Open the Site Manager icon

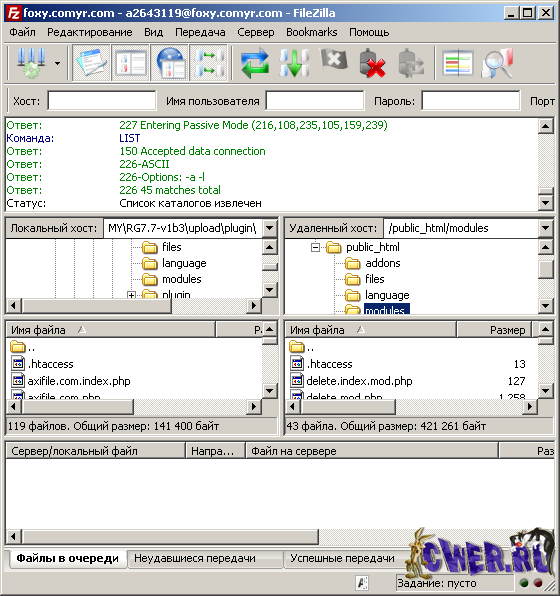(x=31, y=62)
